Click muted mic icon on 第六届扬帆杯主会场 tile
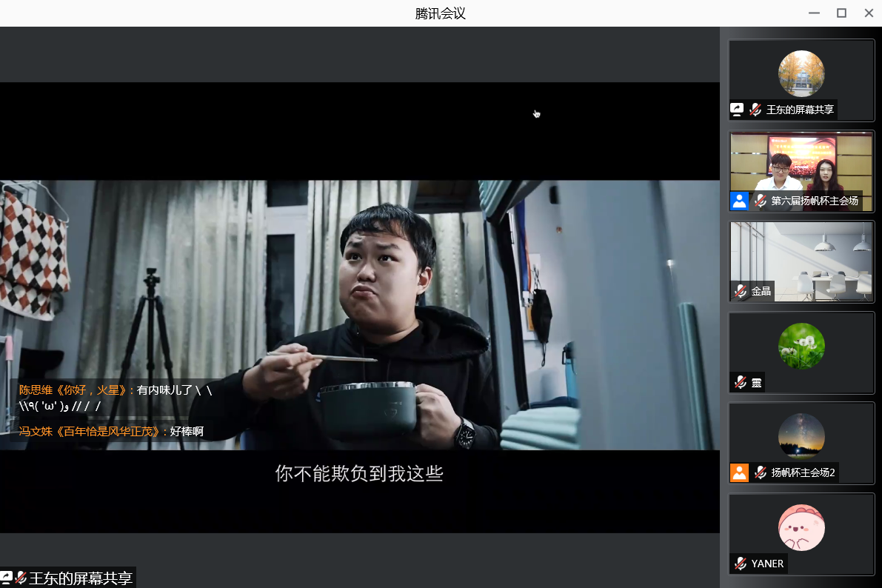882x588 pixels. click(760, 201)
